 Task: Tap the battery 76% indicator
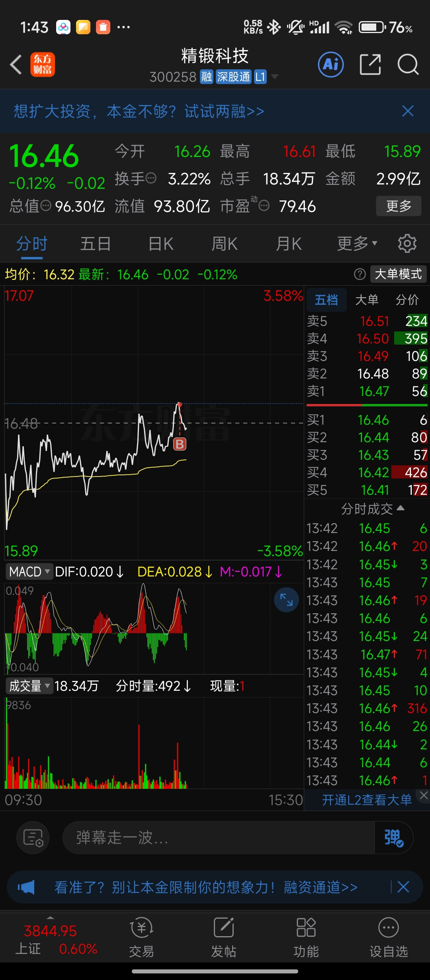pyautogui.click(x=385, y=27)
